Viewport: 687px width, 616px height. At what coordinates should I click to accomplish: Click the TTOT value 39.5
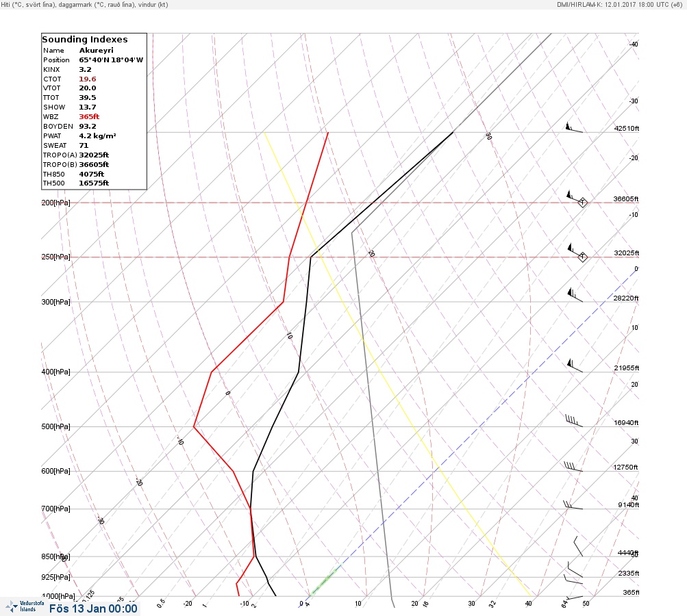(x=88, y=98)
